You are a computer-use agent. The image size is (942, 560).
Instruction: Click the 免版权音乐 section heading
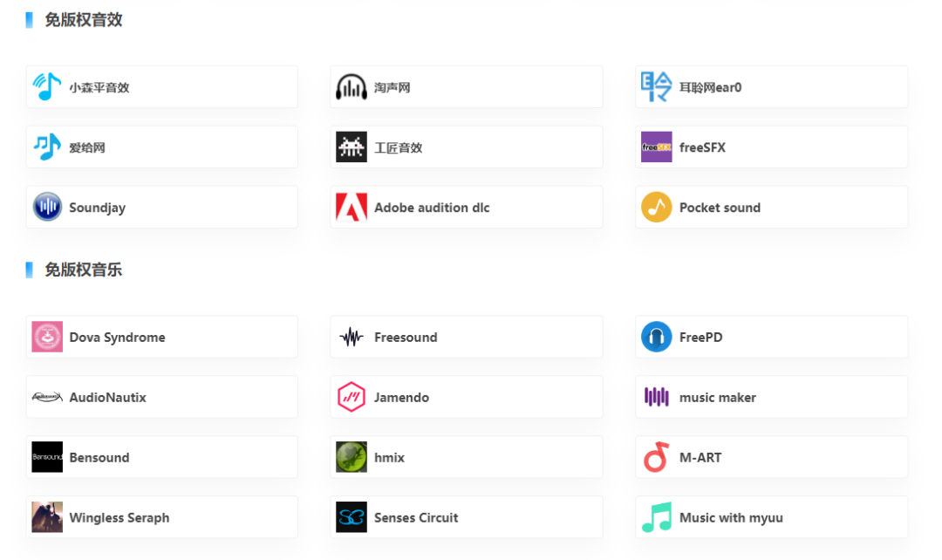click(85, 270)
